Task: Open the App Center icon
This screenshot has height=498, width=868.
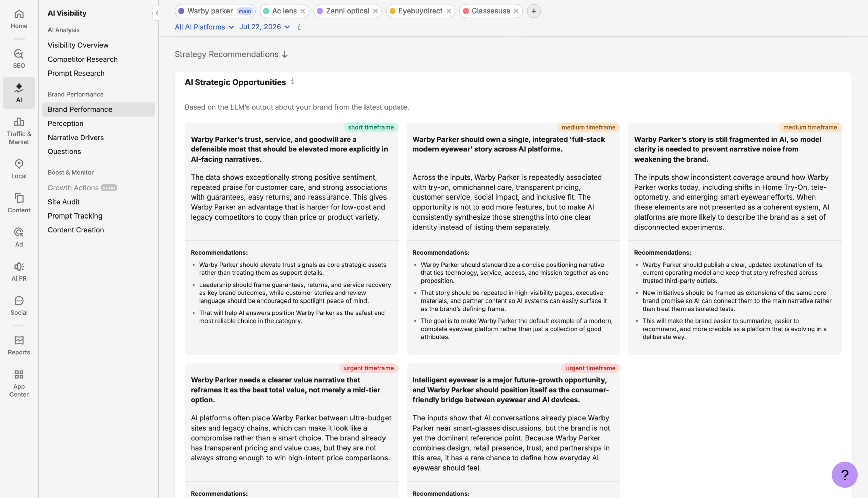Action: click(x=19, y=375)
